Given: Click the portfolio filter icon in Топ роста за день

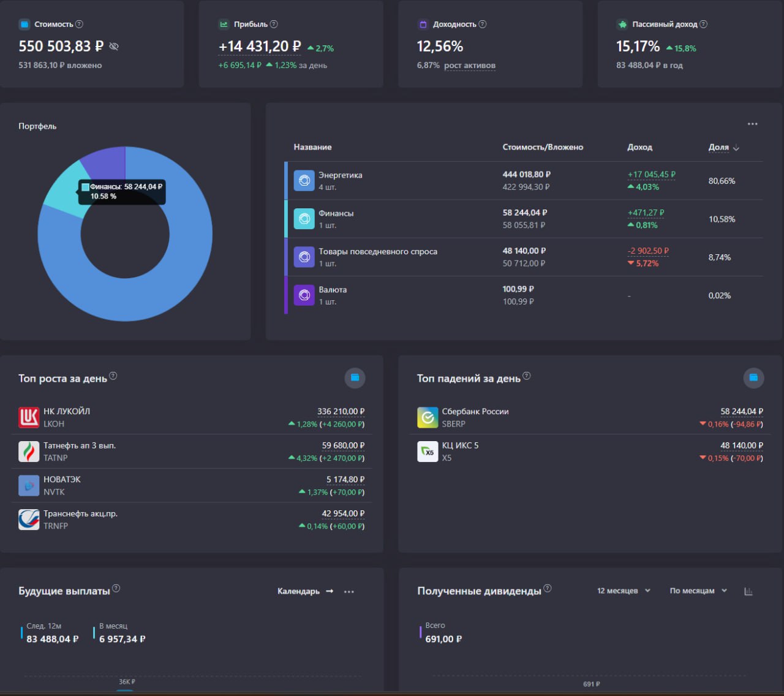Looking at the screenshot, I should tap(355, 378).
